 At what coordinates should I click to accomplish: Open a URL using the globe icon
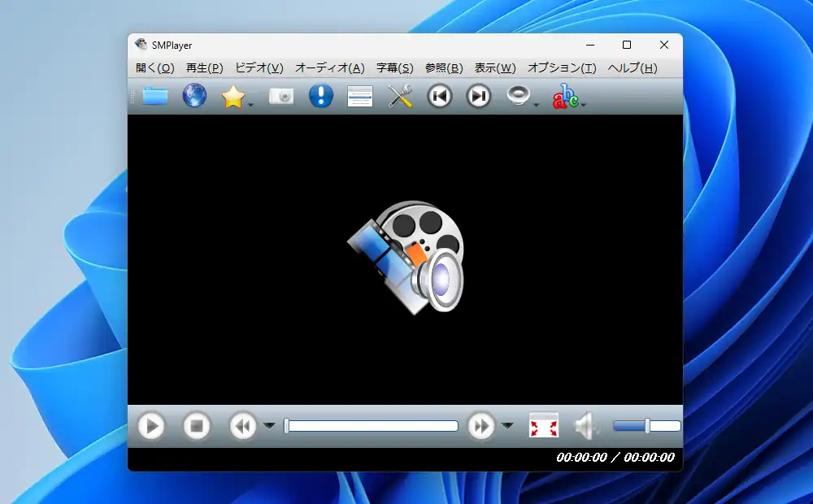193,96
